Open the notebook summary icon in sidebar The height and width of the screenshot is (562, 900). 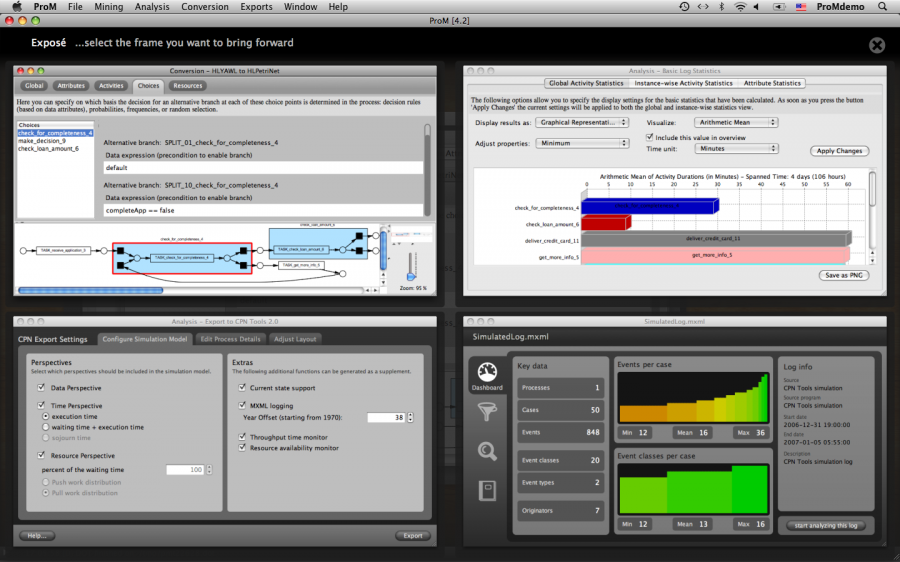point(487,490)
